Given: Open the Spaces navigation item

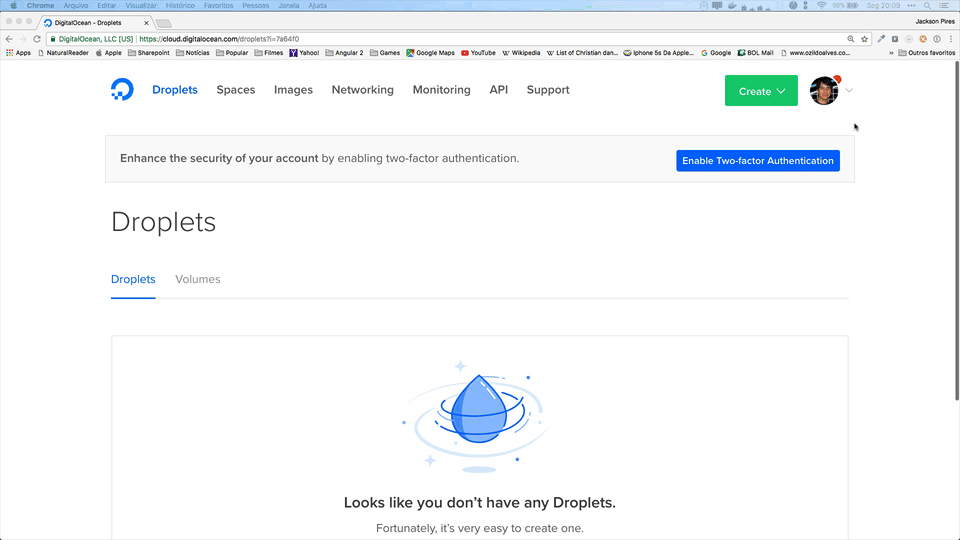Looking at the screenshot, I should pos(236,90).
